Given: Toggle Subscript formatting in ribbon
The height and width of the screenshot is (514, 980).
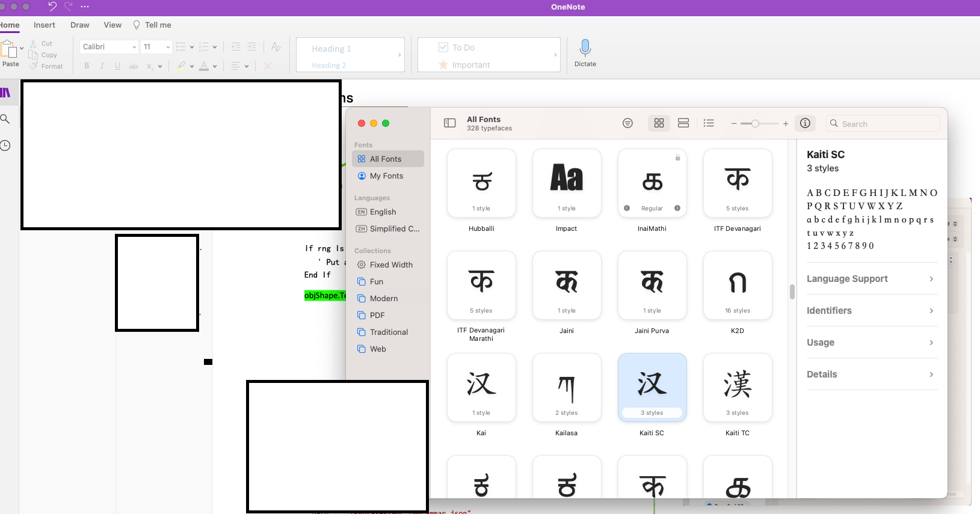Looking at the screenshot, I should 150,66.
